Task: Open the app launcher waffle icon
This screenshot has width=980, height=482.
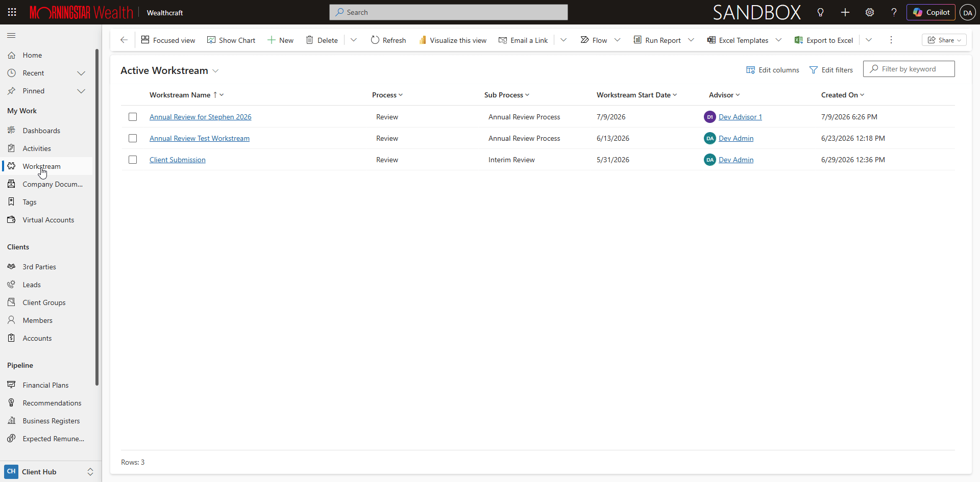Action: 12,12
